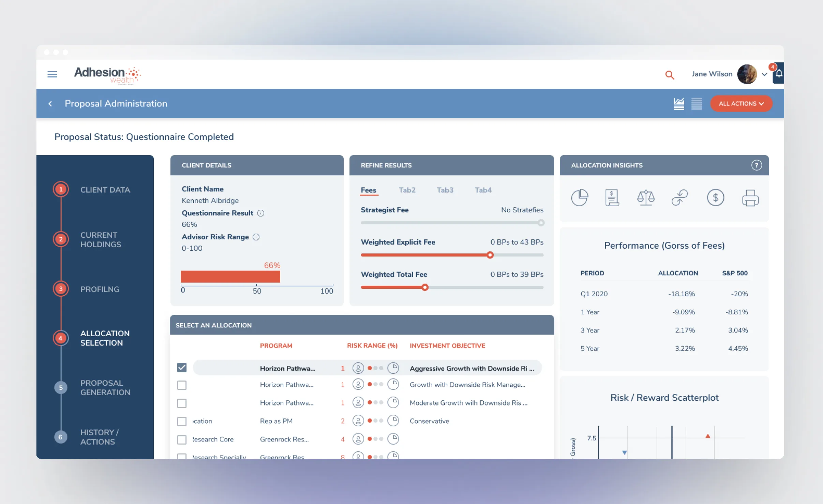823x504 pixels.
Task: Switch to chart view icon
Action: [x=679, y=103]
